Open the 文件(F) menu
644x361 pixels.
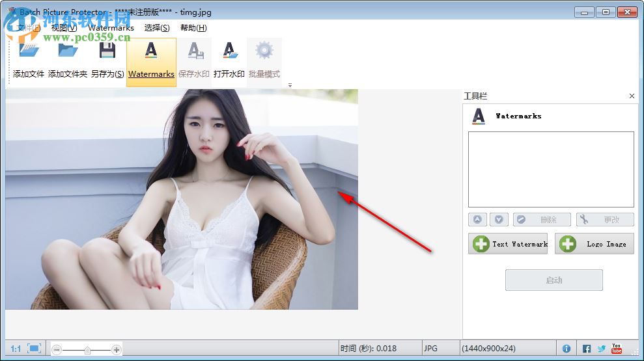coord(29,28)
